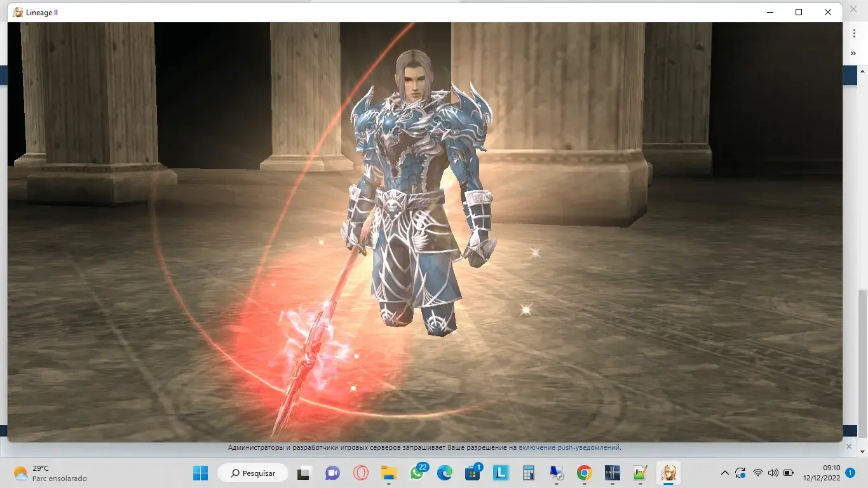The height and width of the screenshot is (488, 868).
Task: Maximize the Lineage II window
Action: [799, 12]
